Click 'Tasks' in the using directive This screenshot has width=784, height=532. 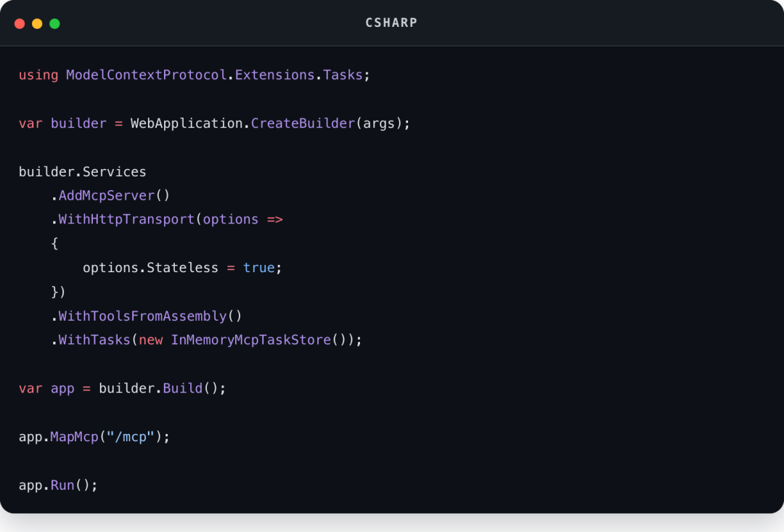343,75
